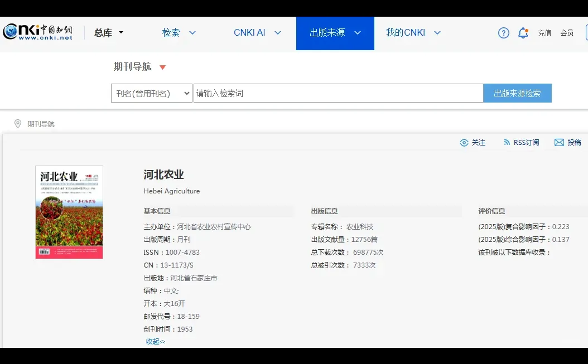Click the 出版来源检索 search button

click(x=517, y=93)
